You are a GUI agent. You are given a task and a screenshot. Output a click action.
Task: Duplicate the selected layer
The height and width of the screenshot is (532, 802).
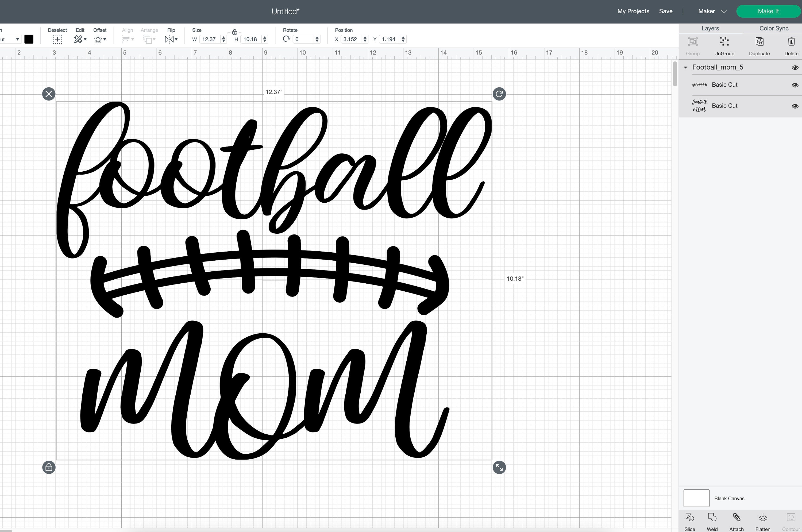point(759,46)
